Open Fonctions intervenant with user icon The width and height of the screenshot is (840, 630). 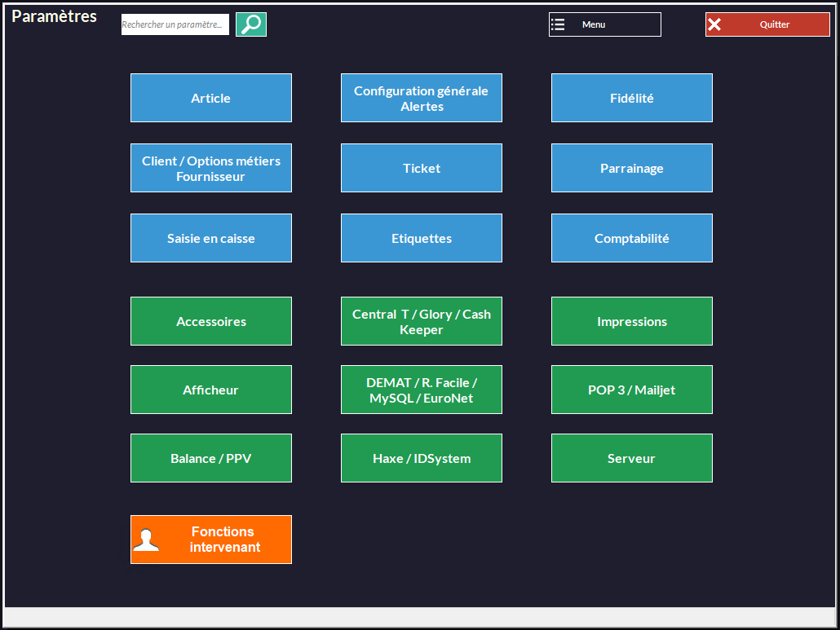[x=211, y=540]
